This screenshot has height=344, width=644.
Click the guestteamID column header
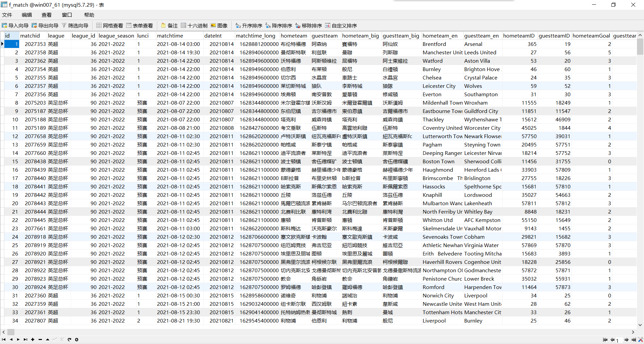(x=554, y=36)
